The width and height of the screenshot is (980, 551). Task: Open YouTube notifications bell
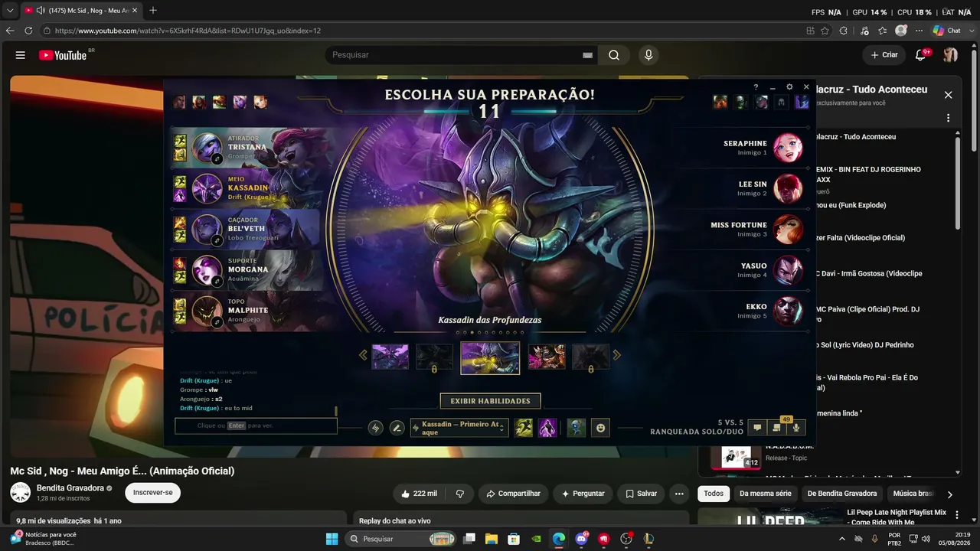[x=921, y=55]
